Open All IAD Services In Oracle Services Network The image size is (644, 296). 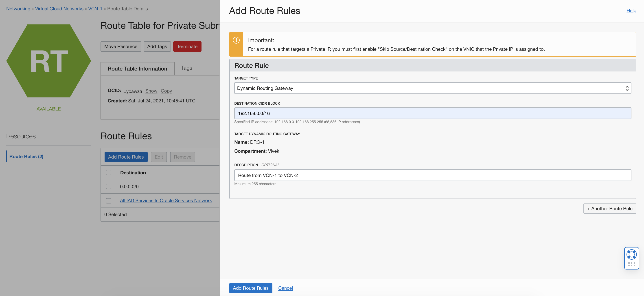[x=166, y=200]
